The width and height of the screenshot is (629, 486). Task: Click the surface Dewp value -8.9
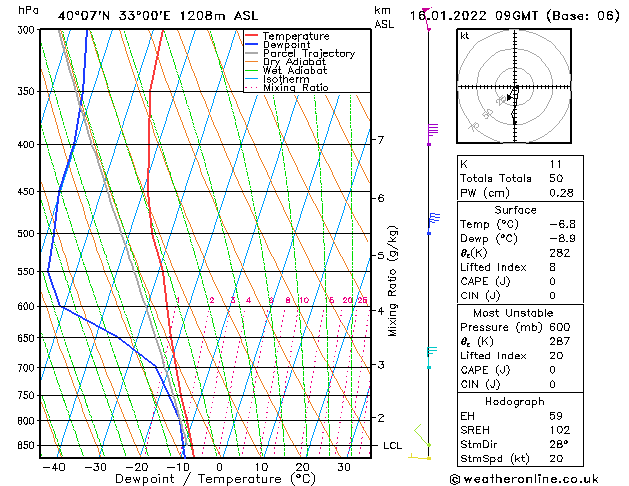[562, 239]
